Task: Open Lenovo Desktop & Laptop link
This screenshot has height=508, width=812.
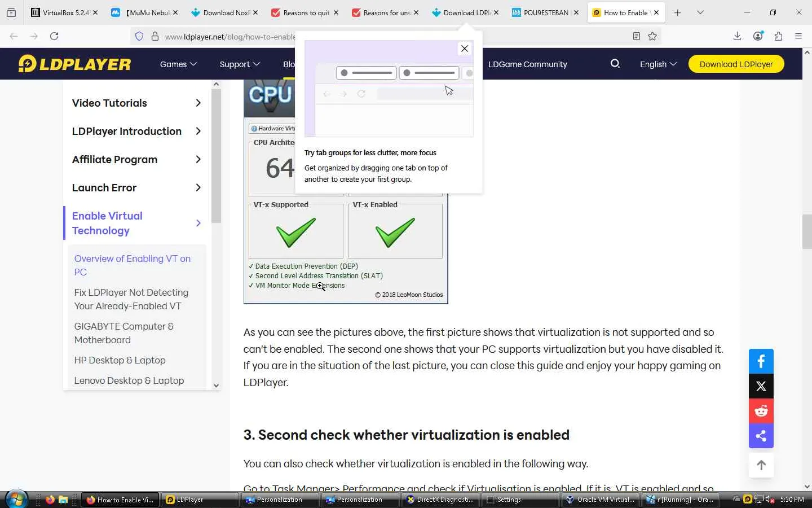Action: (129, 380)
